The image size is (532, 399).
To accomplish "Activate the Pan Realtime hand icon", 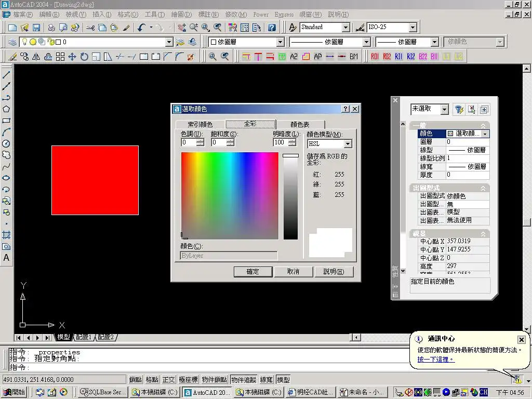I will (x=182, y=28).
